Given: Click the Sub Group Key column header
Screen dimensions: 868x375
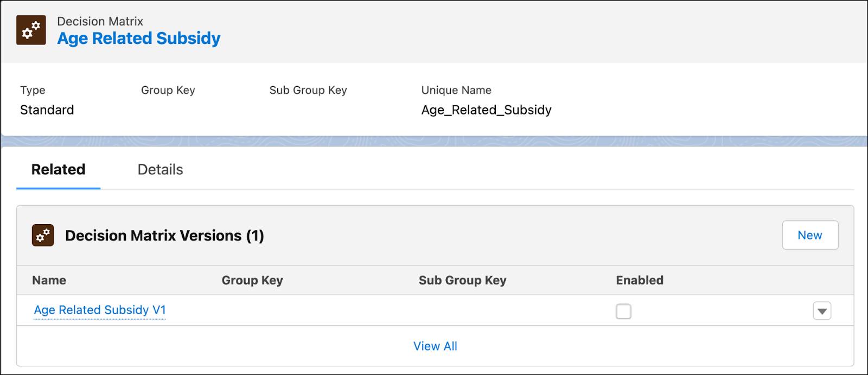Looking at the screenshot, I should click(x=462, y=280).
